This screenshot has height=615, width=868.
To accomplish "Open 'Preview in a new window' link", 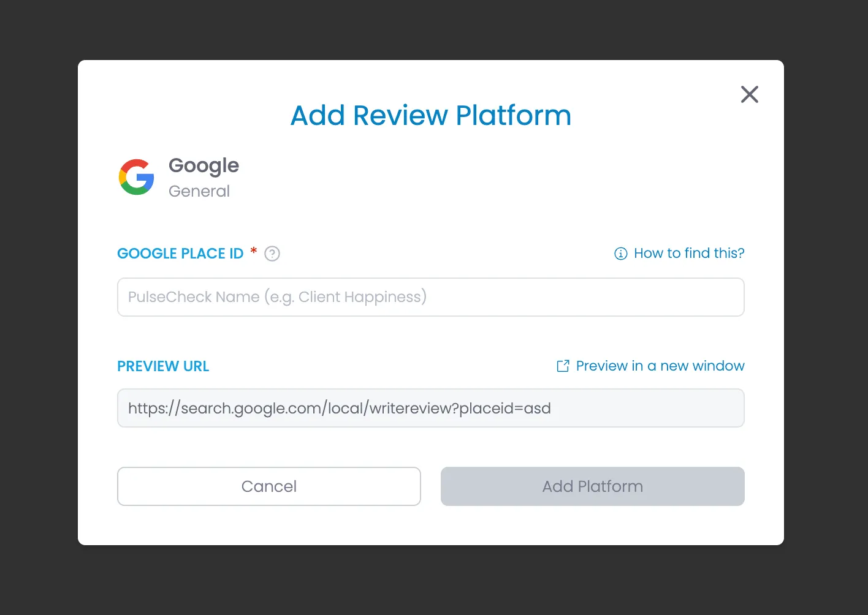I will pos(660,366).
